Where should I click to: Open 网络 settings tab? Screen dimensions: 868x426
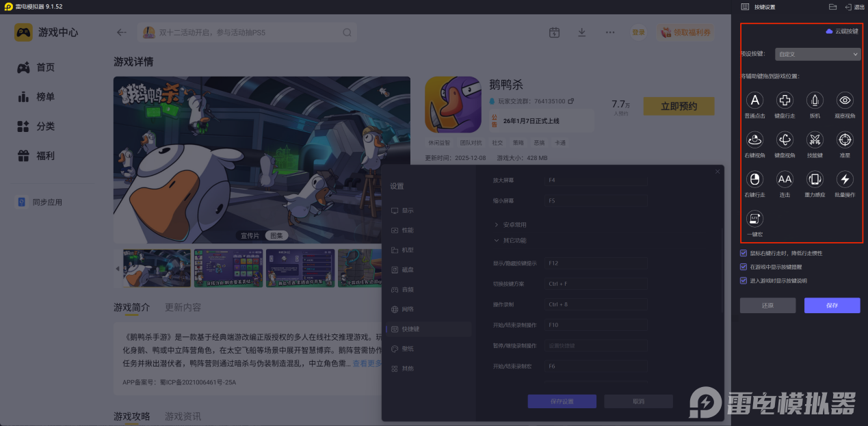coord(429,309)
